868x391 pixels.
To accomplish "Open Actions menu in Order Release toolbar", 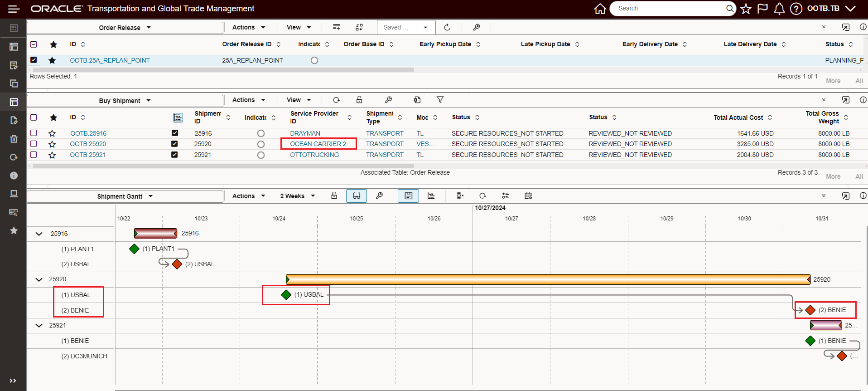I will click(249, 27).
